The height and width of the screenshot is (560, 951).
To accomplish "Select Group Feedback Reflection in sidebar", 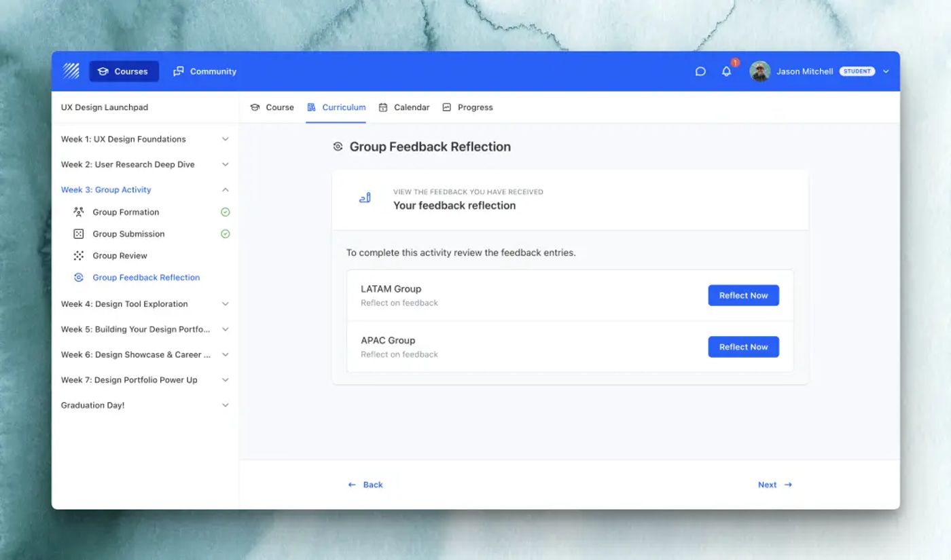I will [x=146, y=278].
